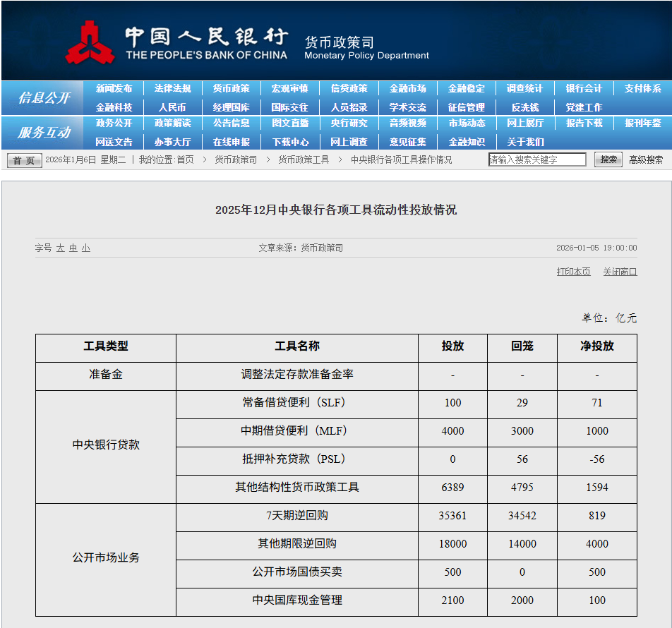Image resolution: width=672 pixels, height=628 pixels.
Task: Open 高级搜索 advanced search link
Action: pos(646,159)
